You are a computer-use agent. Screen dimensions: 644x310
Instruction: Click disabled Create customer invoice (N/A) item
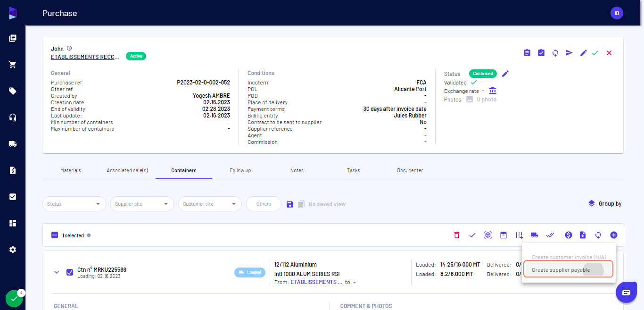pos(569,257)
